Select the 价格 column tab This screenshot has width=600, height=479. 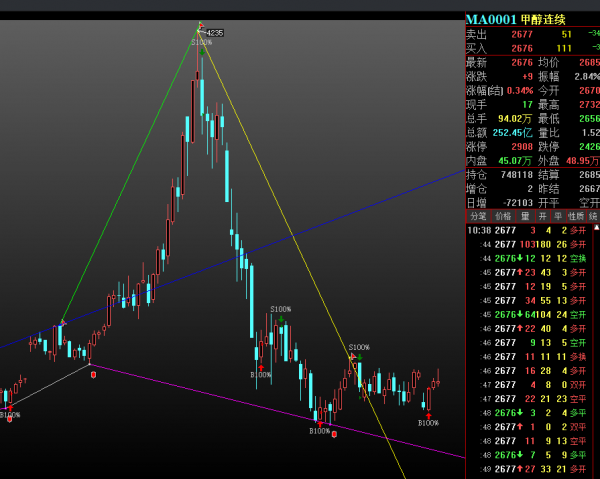coord(501,216)
